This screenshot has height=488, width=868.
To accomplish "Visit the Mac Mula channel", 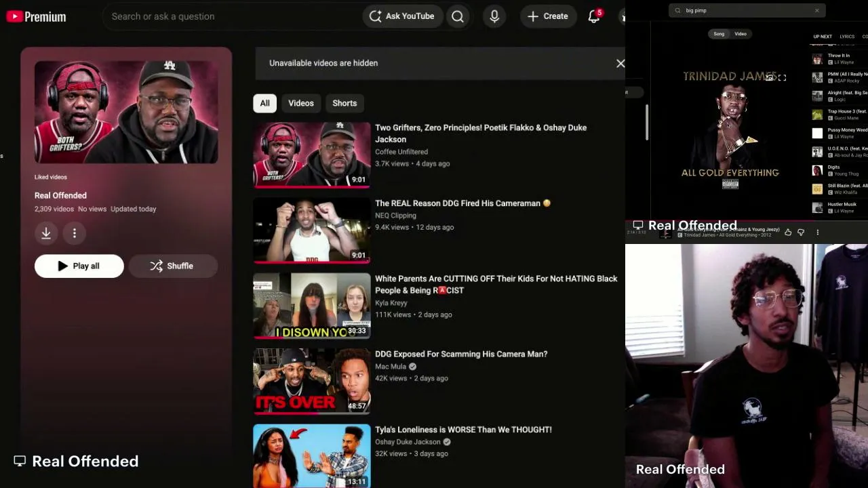I will tap(391, 367).
